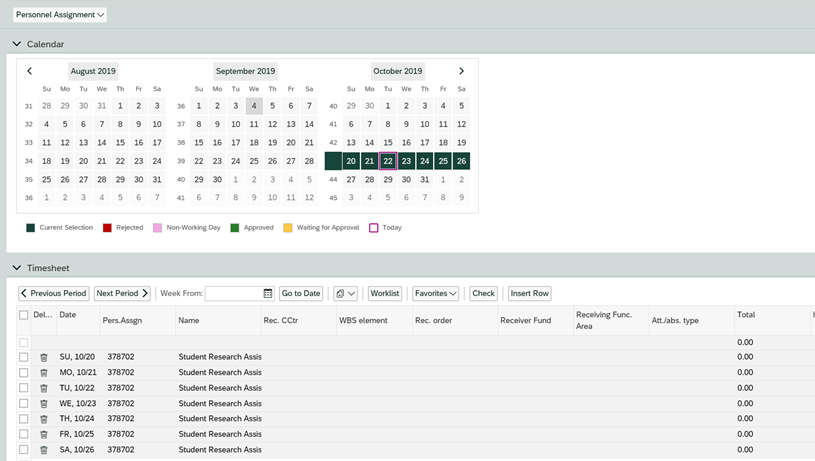Click the Go to Date button
The width and height of the screenshot is (815, 461).
pos(301,294)
